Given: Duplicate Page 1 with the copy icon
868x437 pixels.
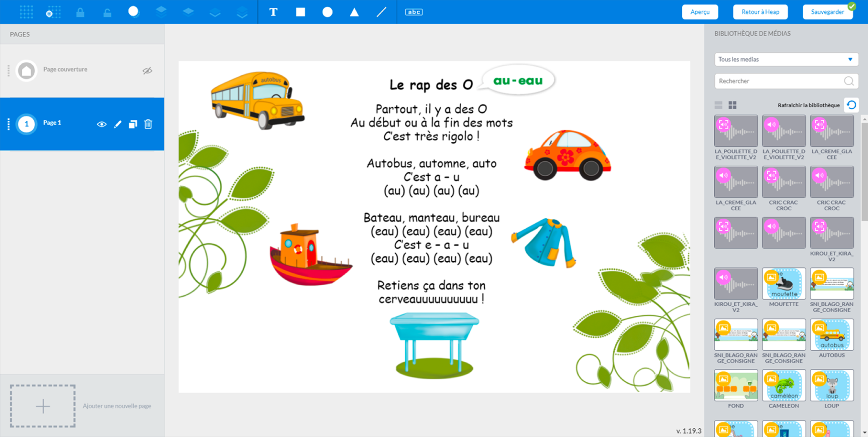Looking at the screenshot, I should 133,124.
